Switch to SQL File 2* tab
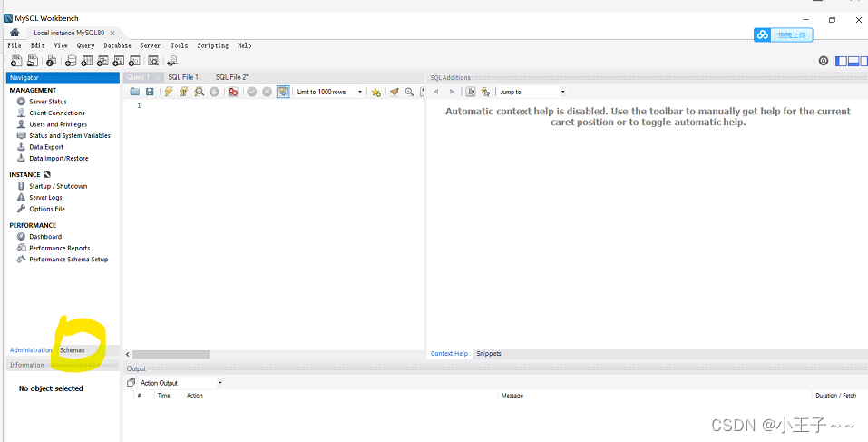 coord(232,77)
